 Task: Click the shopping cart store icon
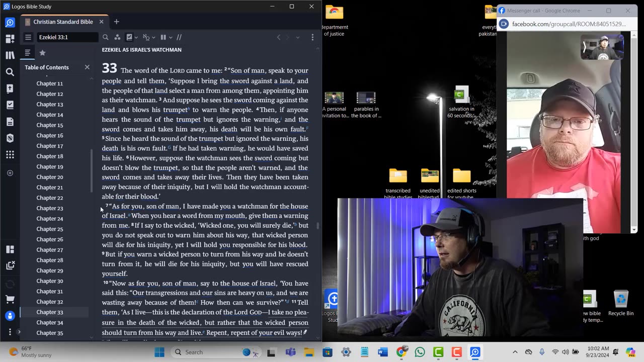[x=10, y=299]
